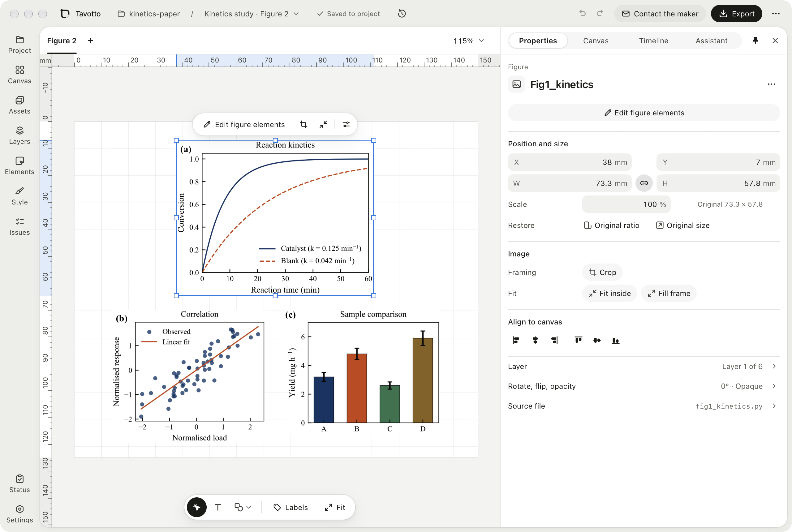Image resolution: width=792 pixels, height=532 pixels.
Task: Expand Rotate, flip, opacity settings
Action: tap(644, 386)
